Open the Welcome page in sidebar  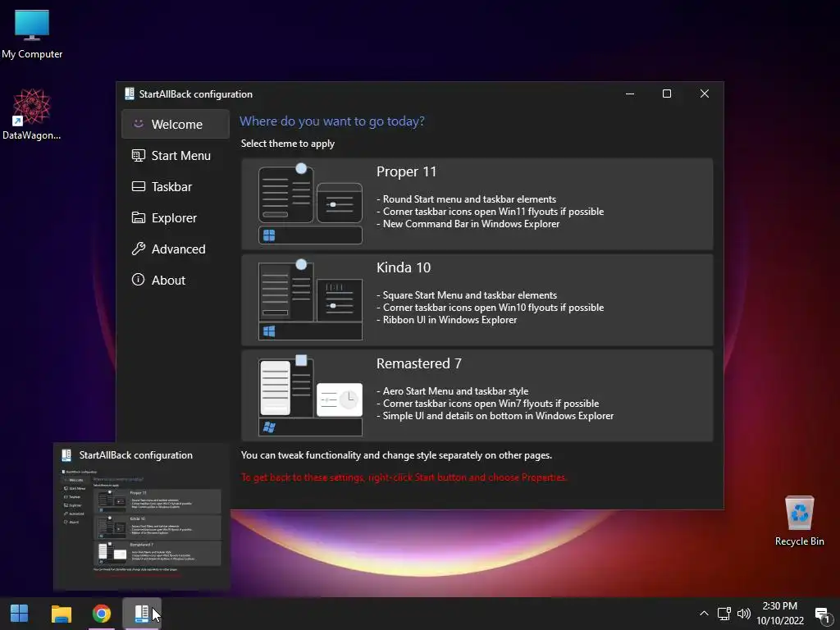click(x=176, y=125)
